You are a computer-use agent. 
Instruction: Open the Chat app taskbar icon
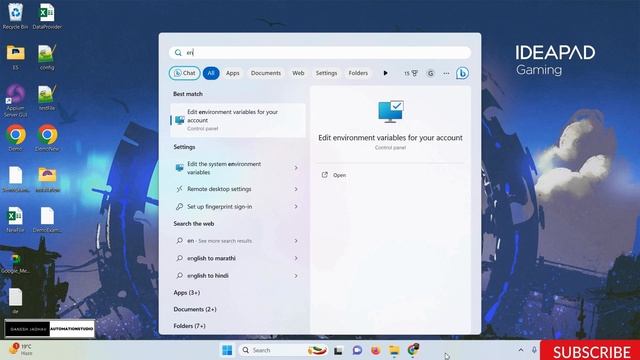point(357,350)
